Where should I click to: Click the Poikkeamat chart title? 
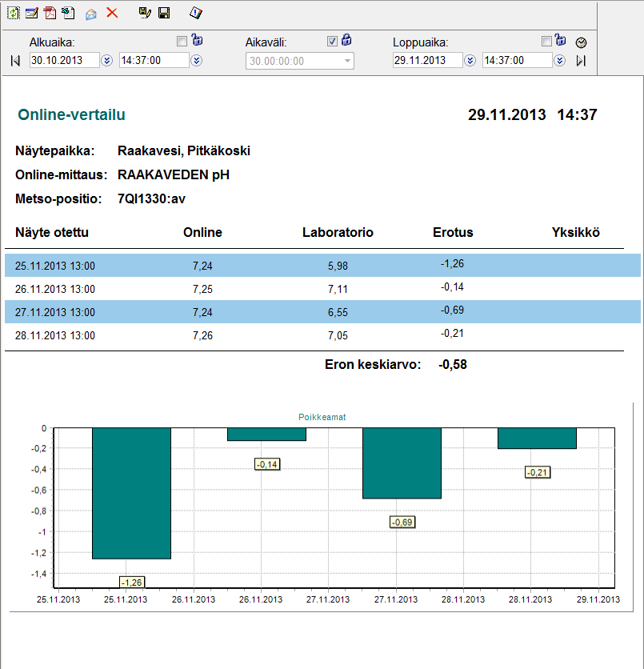tap(322, 417)
